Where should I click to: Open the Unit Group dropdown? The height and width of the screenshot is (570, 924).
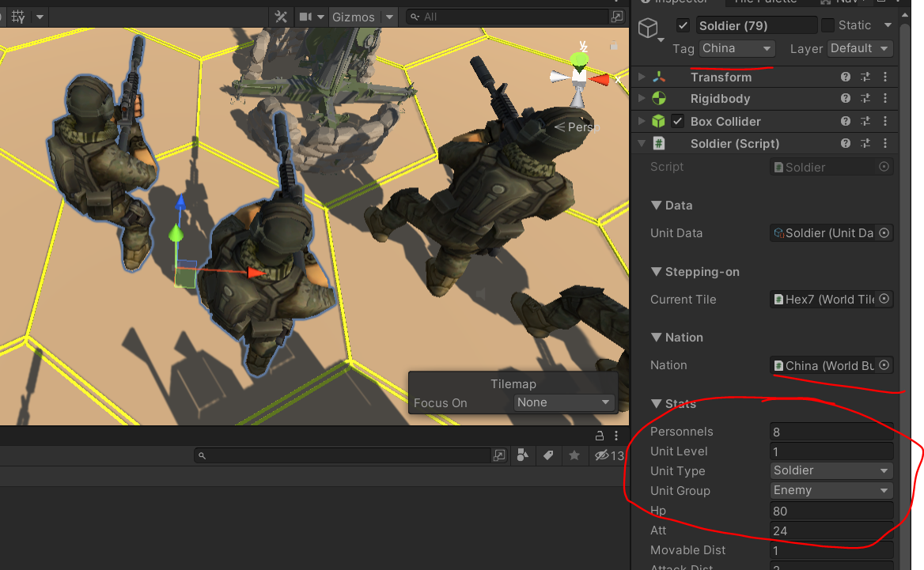[x=831, y=490]
